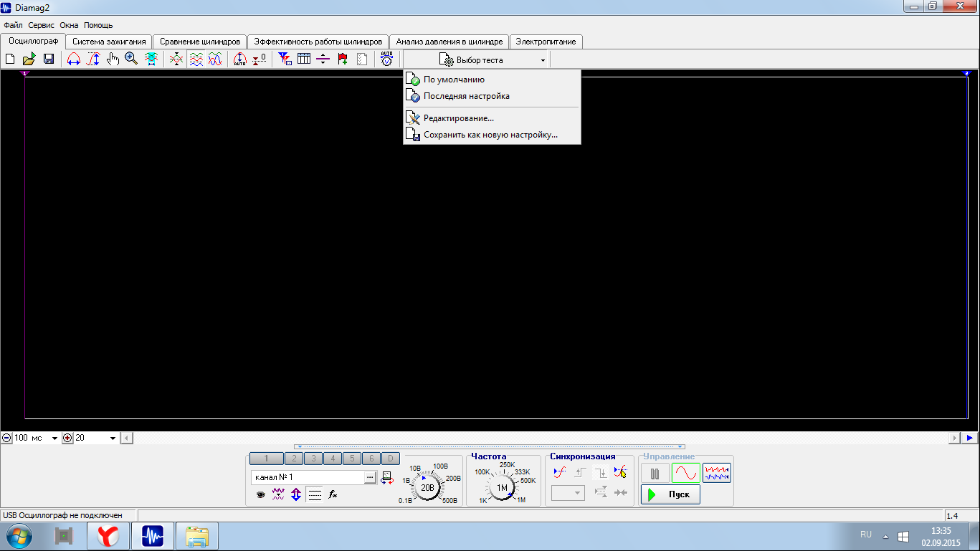Click the zero level reset icon

[x=260, y=59]
